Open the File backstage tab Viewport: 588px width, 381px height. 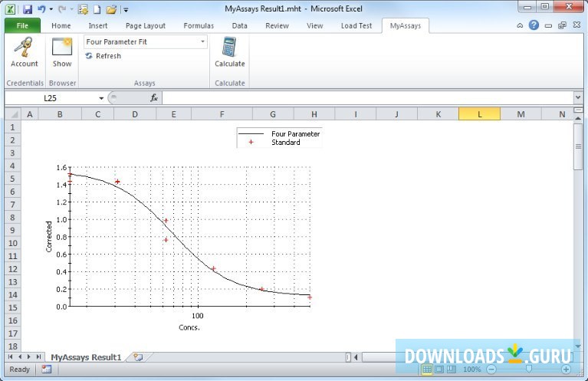click(x=22, y=25)
